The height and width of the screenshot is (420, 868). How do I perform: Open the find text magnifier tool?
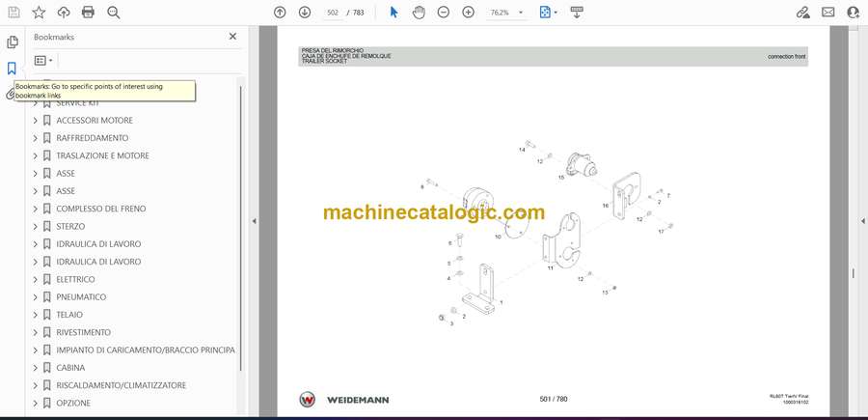(114, 13)
